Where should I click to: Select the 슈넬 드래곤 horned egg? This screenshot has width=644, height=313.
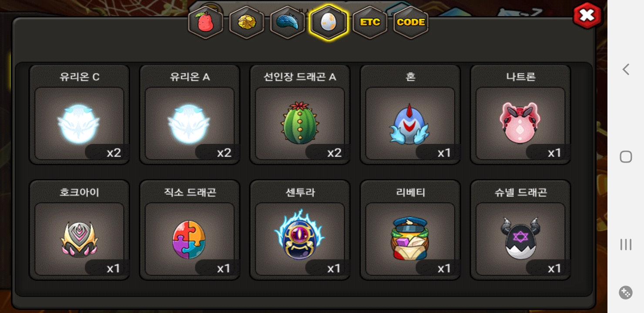(520, 230)
